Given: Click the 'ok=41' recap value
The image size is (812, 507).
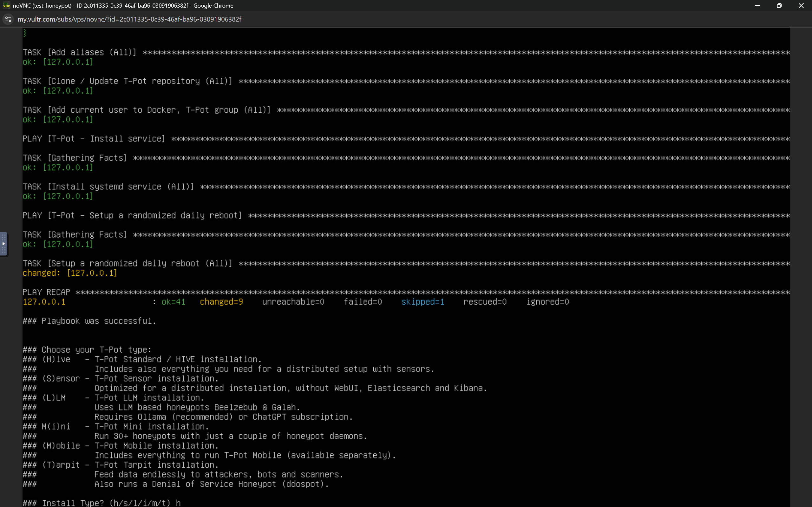Looking at the screenshot, I should click(x=173, y=302).
